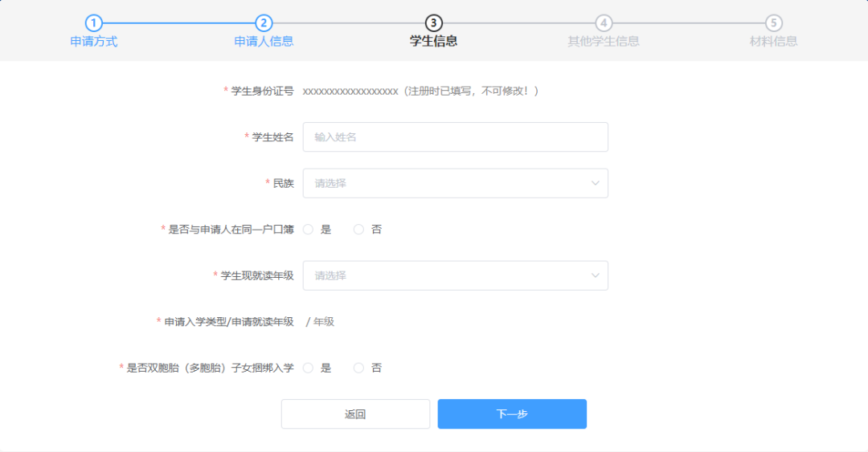Click the chevron arrow in 学生现就读年级 field
This screenshot has width=868, height=452.
596,275
